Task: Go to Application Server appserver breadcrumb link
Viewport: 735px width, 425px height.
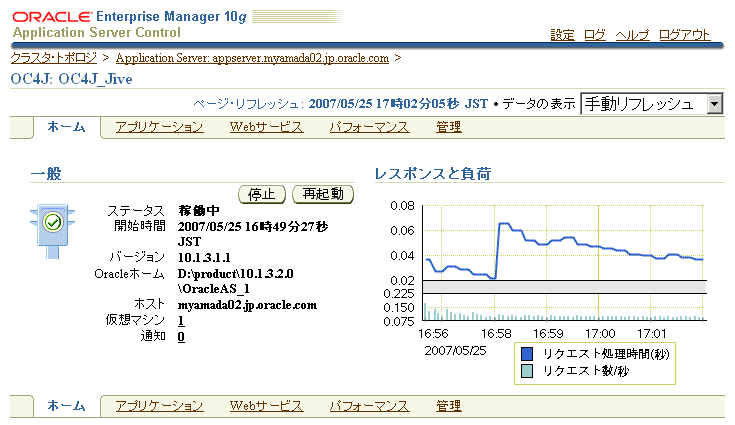Action: [x=252, y=58]
